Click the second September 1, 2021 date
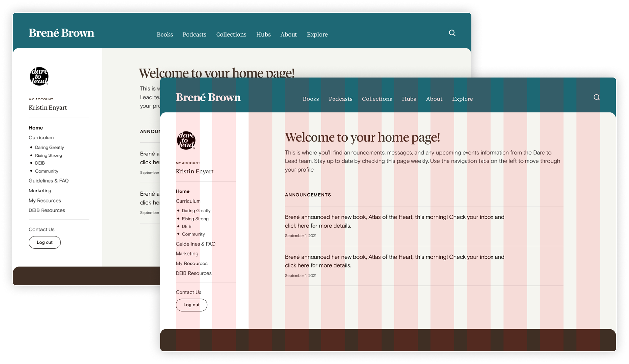Viewport: 629px width, 364px height. tap(300, 276)
